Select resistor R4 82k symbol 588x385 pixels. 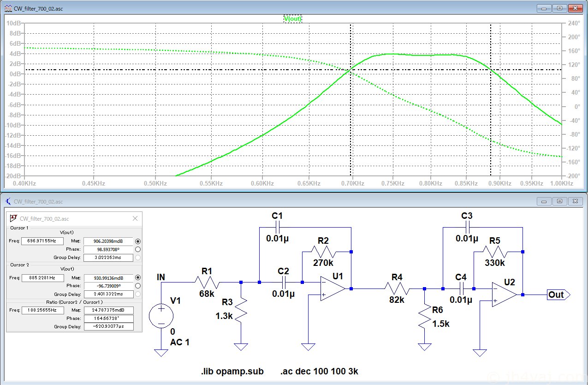[397, 289]
